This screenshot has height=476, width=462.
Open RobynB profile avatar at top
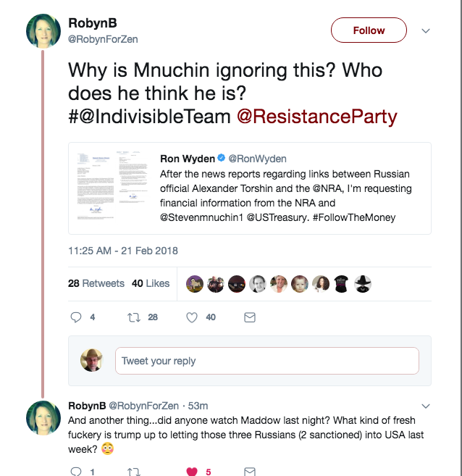coord(43,32)
